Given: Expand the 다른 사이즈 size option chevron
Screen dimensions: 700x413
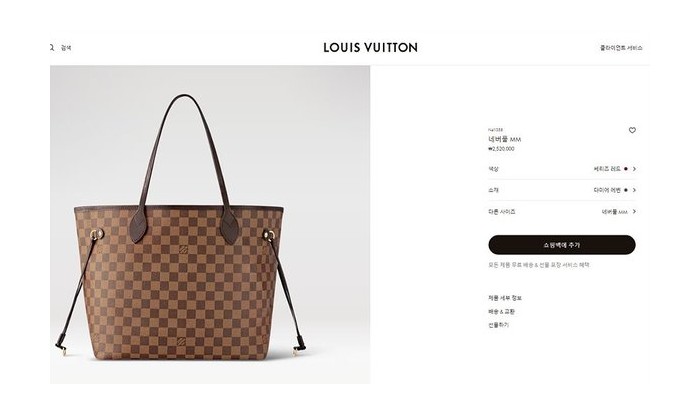Looking at the screenshot, I should 634,212.
